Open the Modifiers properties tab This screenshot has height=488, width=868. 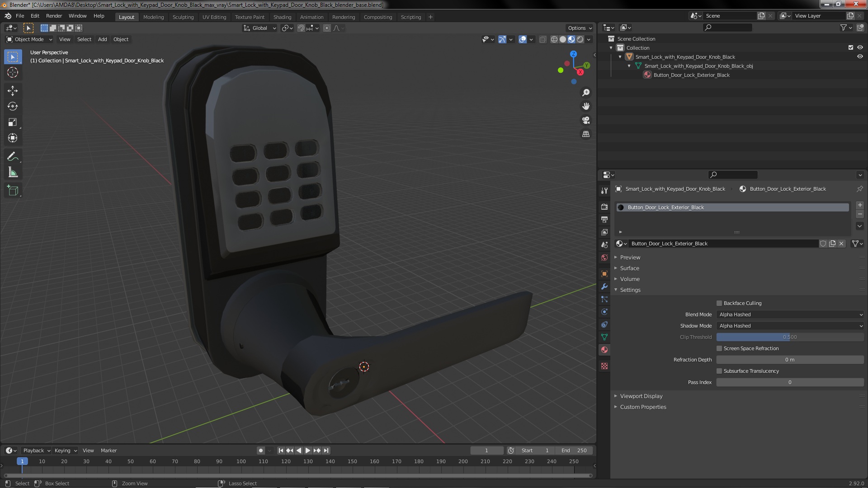(604, 286)
